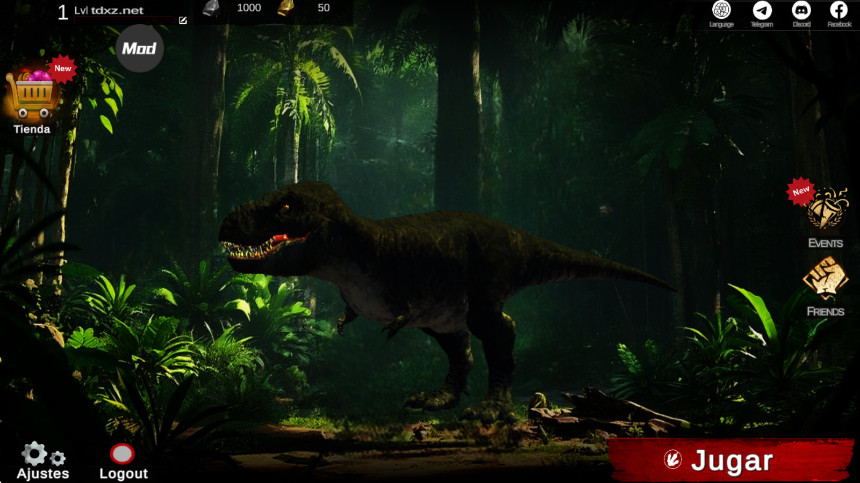This screenshot has width=860, height=483.
Task: Click the round Mod button
Action: click(x=139, y=48)
